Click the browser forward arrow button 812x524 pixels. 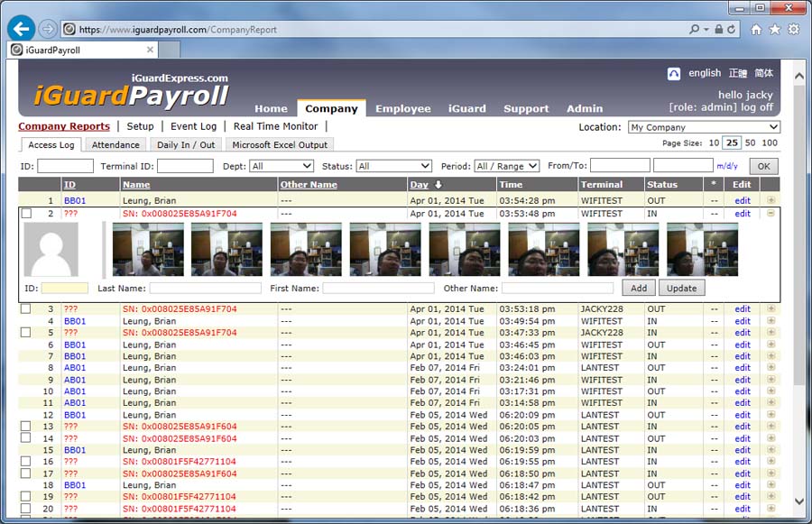click(48, 29)
